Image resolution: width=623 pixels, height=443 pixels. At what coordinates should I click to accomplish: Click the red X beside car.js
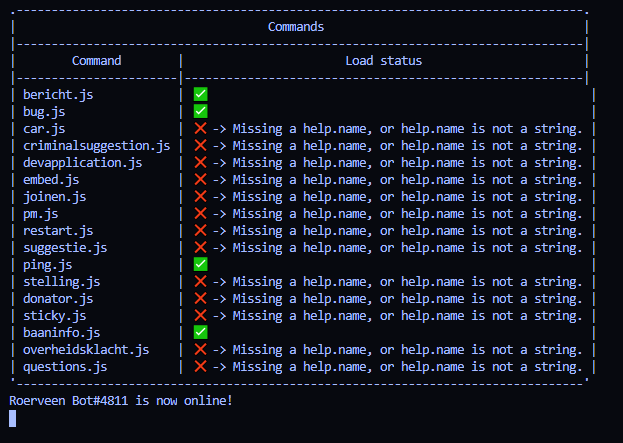(200, 128)
